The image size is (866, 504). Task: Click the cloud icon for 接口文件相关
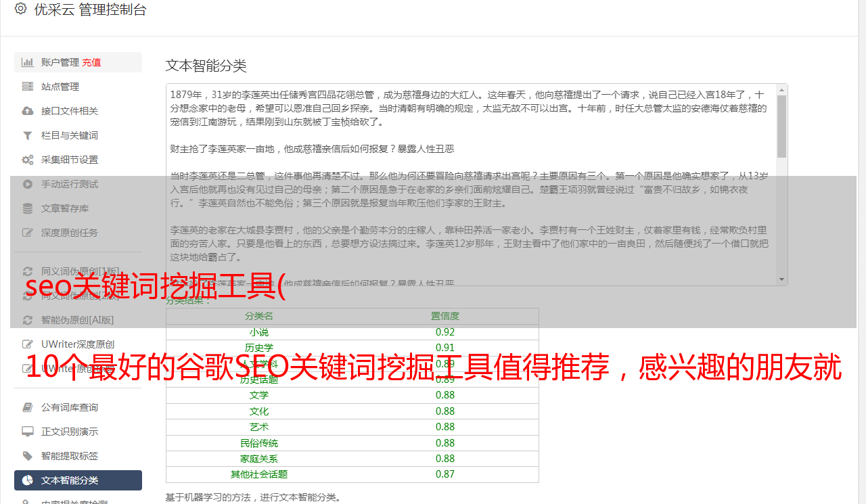point(28,111)
